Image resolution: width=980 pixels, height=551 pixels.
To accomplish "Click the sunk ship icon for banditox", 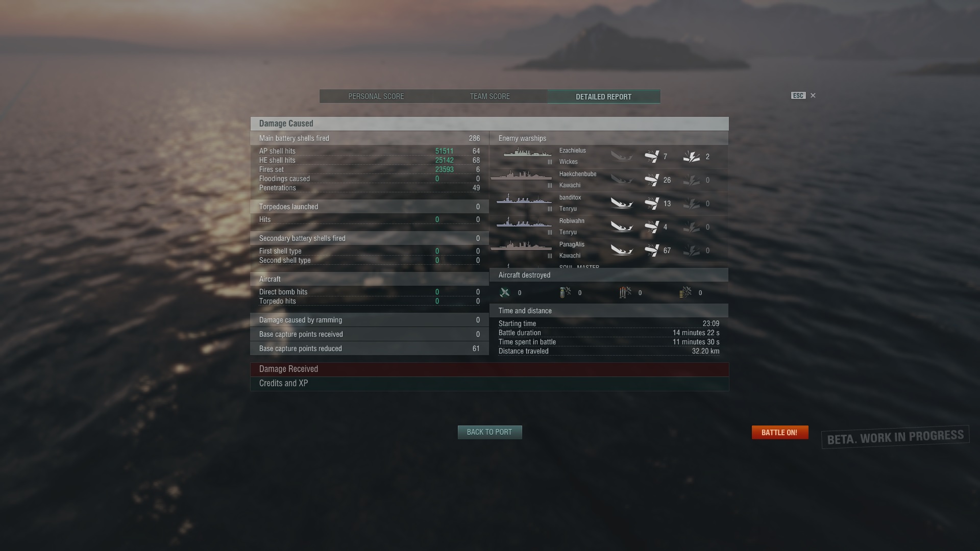I will pos(622,204).
